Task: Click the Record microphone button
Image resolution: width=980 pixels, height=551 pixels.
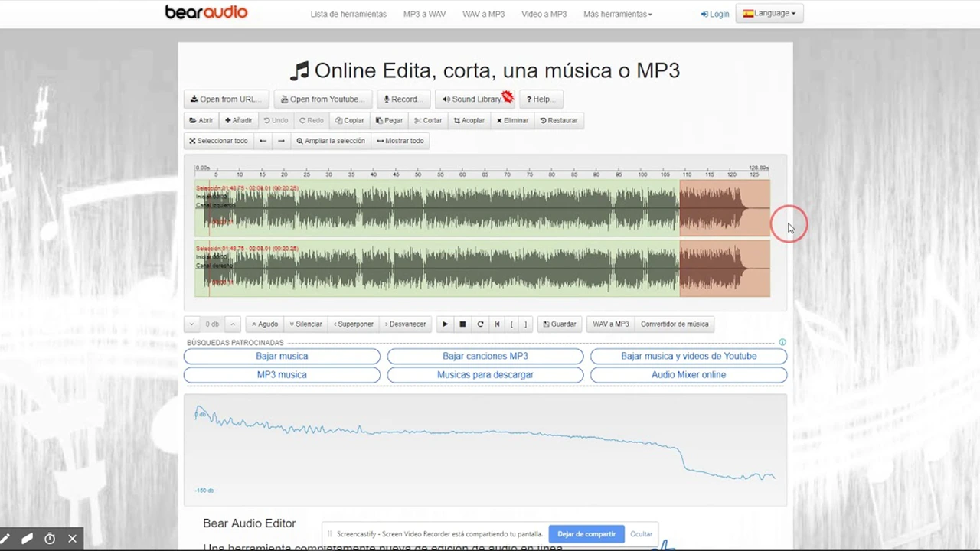Action: click(403, 99)
